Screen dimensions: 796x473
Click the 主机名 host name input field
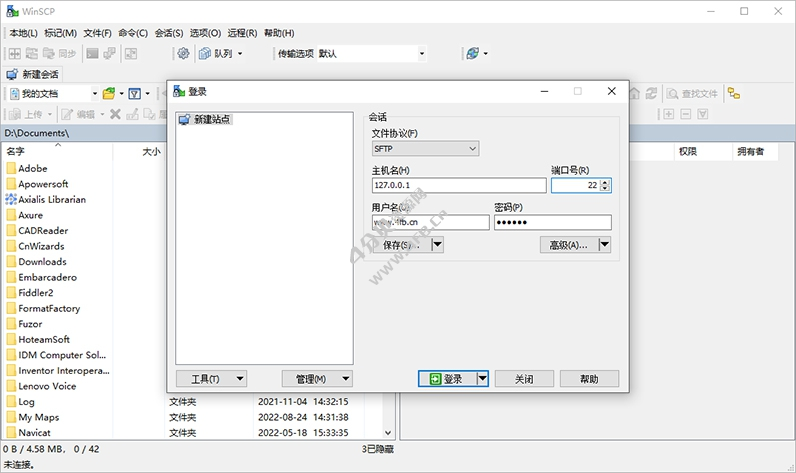coord(459,185)
